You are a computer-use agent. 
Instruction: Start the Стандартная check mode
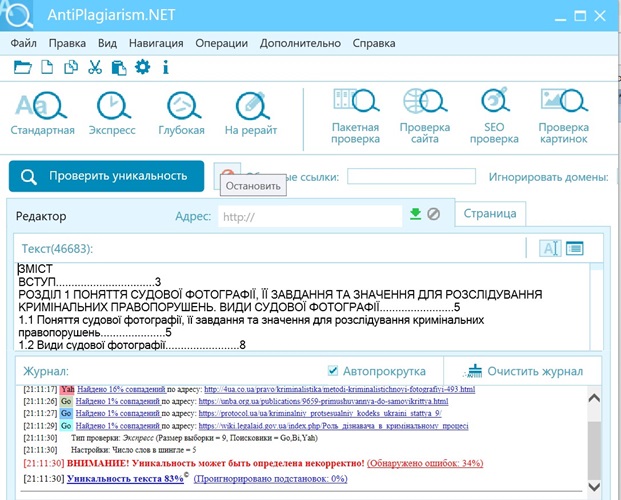(42, 114)
